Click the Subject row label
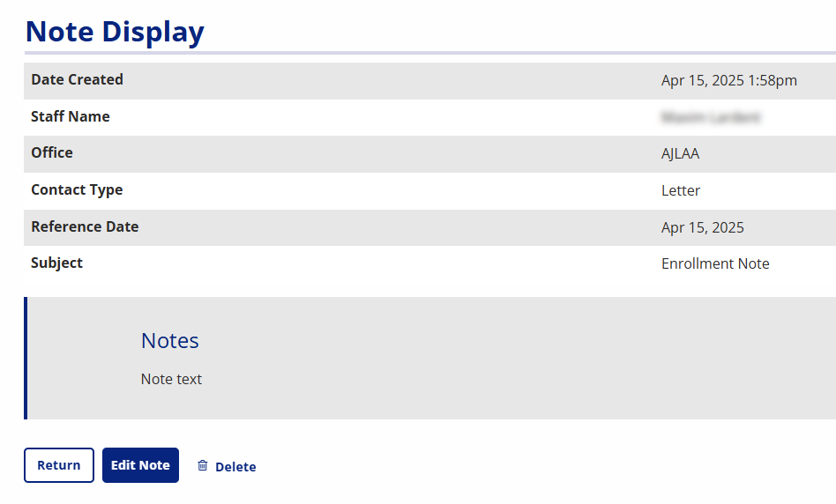This screenshot has height=504, width=836. tap(56, 263)
